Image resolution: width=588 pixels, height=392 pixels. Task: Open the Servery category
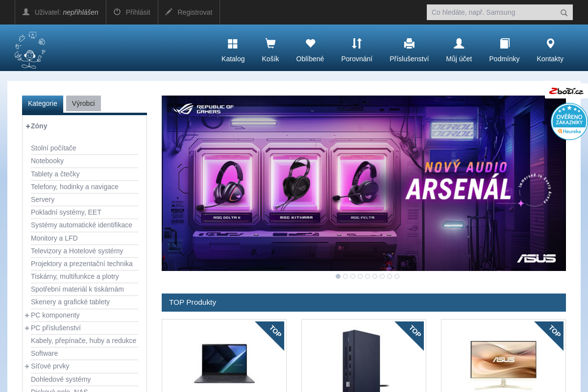point(43,199)
